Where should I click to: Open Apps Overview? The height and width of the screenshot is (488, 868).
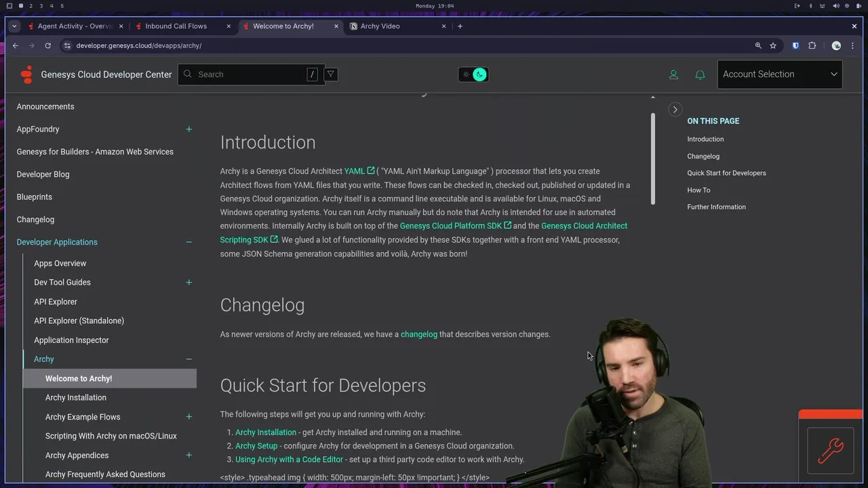point(60,263)
